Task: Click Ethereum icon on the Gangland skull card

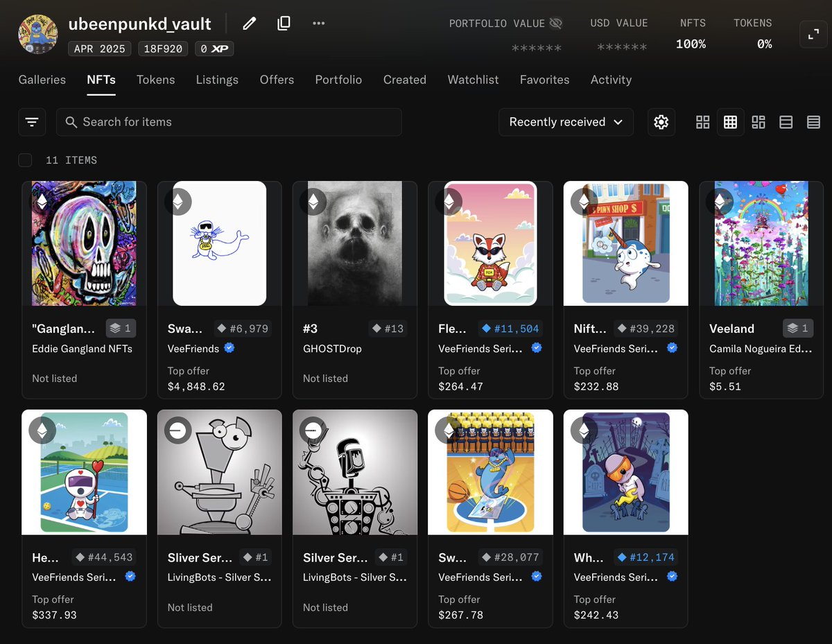Action: (x=42, y=202)
